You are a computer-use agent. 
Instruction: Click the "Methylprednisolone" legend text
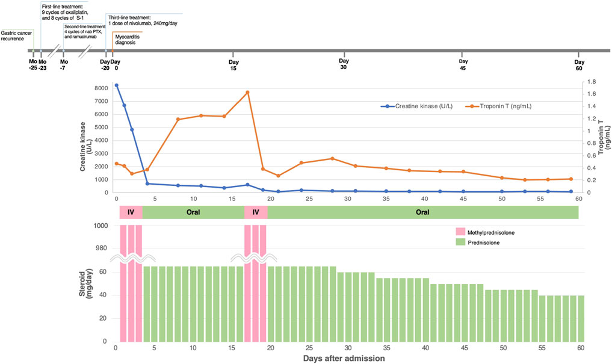[x=491, y=233]
